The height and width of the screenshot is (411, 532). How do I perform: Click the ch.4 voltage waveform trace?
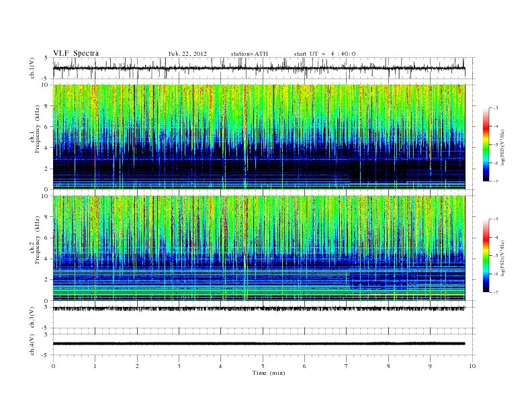click(x=259, y=344)
